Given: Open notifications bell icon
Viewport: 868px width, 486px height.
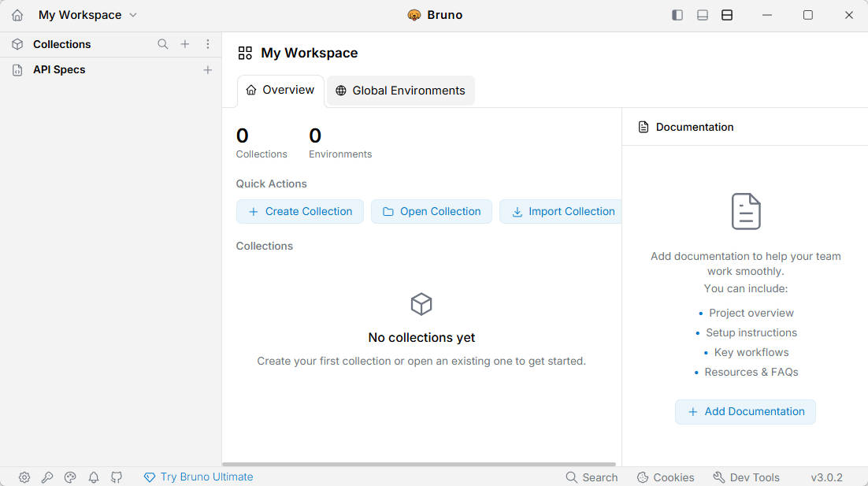Looking at the screenshot, I should [94, 477].
